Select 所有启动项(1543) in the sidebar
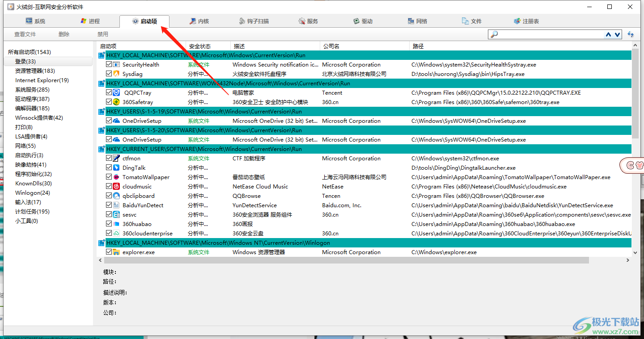This screenshot has width=644, height=339. click(x=29, y=52)
